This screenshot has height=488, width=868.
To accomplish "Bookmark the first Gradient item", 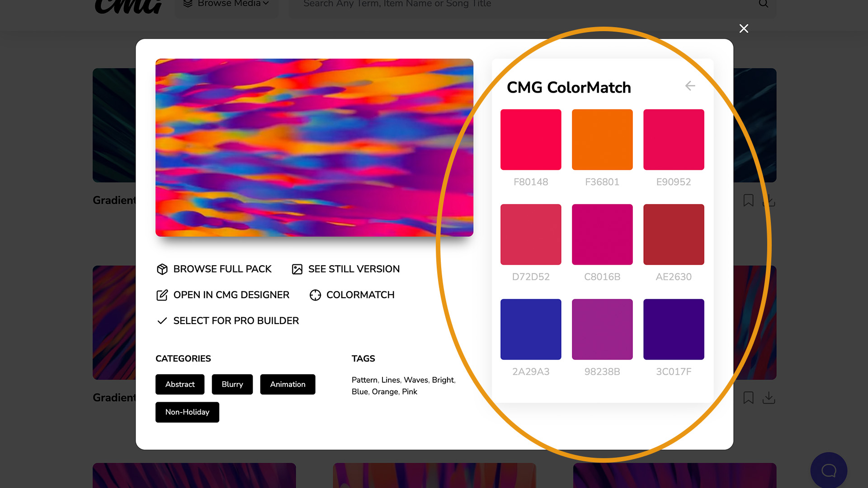I will 748,200.
